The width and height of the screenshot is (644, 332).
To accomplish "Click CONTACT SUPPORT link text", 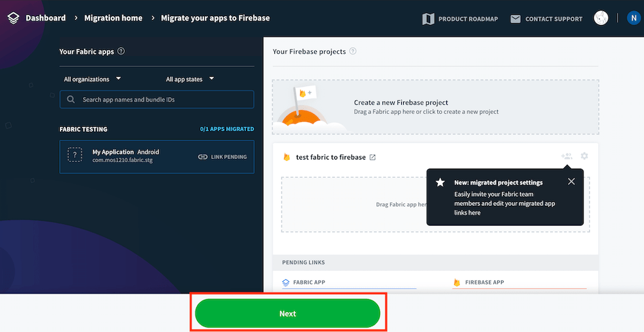I will (x=554, y=19).
